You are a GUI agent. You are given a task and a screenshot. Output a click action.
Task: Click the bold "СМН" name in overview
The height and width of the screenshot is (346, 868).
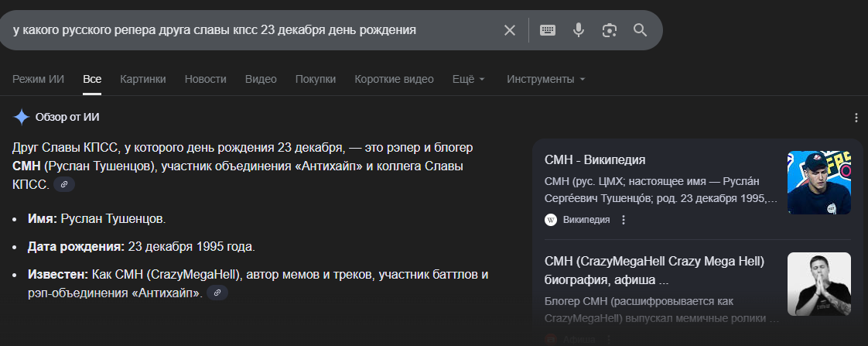[26, 166]
